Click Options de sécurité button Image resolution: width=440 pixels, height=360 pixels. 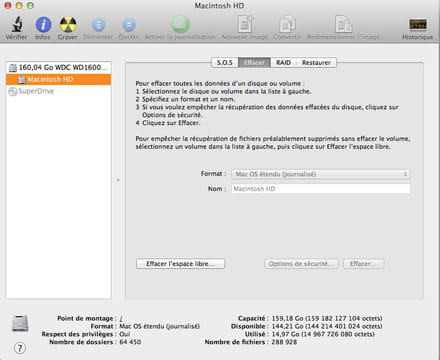pos(301,264)
